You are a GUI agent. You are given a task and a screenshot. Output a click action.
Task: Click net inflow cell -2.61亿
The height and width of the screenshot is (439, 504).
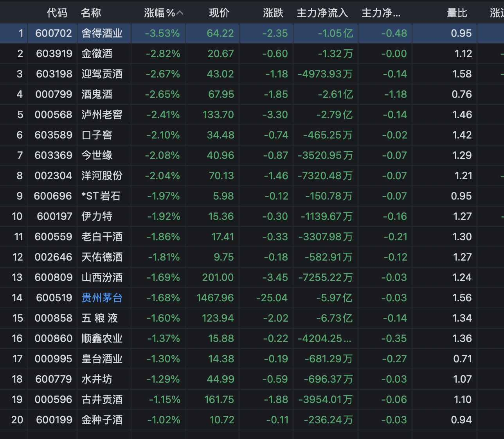(335, 94)
